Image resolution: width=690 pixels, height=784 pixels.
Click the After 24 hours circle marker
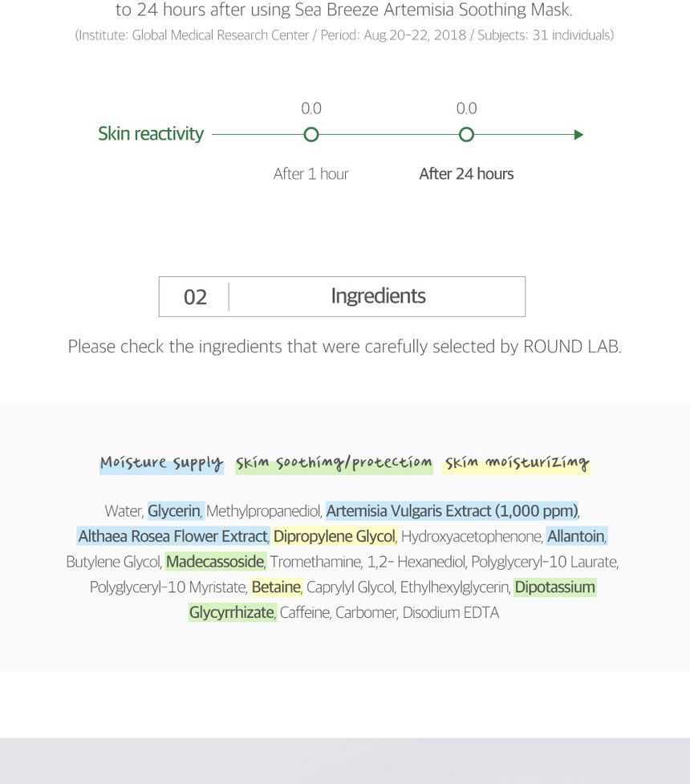pos(466,135)
